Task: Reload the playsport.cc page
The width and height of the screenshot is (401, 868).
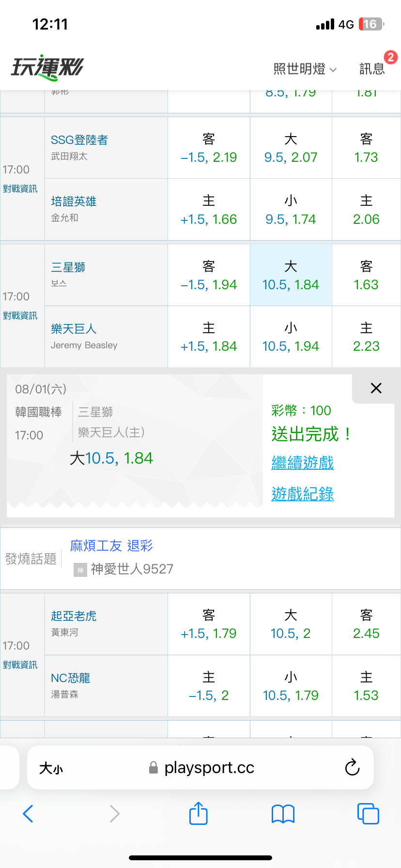Action: pos(352,768)
